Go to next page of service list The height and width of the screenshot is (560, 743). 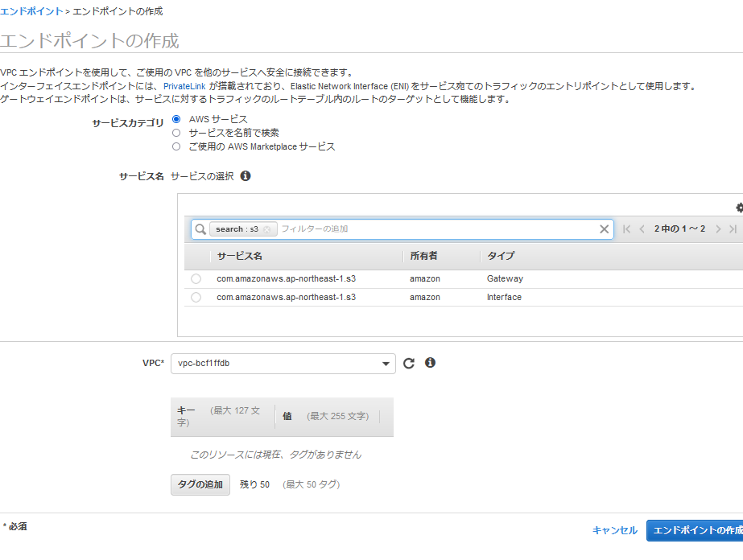point(718,229)
